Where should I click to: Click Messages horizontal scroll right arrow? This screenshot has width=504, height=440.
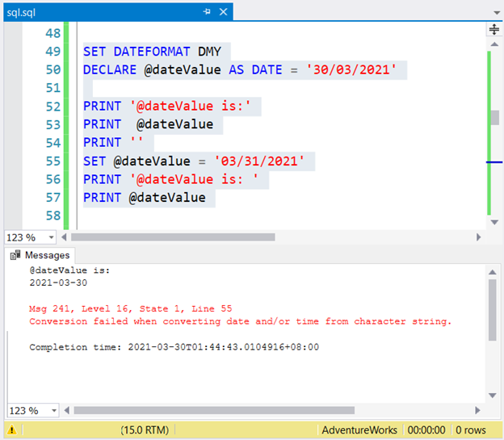[477, 410]
